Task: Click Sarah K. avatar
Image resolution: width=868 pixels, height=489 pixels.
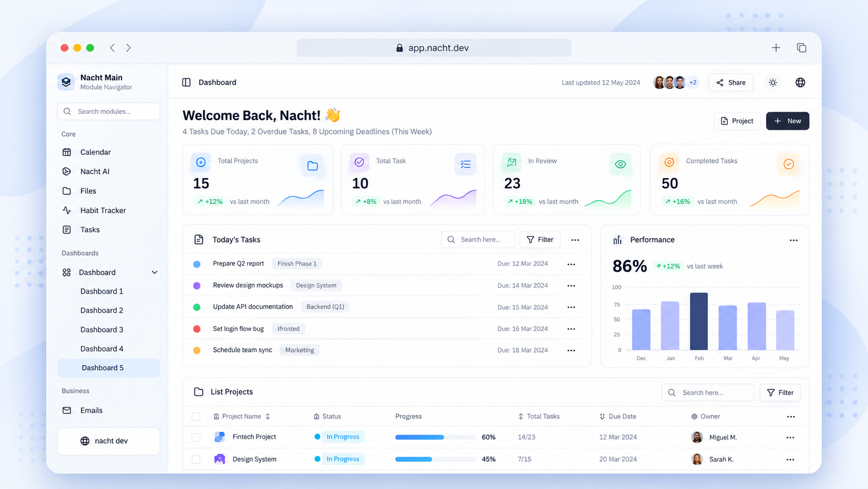Action: (697, 459)
